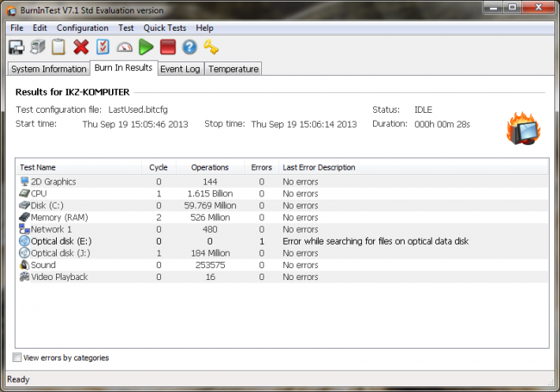Click the Memory (RAM) row icon
This screenshot has width=560, height=392.
(24, 217)
